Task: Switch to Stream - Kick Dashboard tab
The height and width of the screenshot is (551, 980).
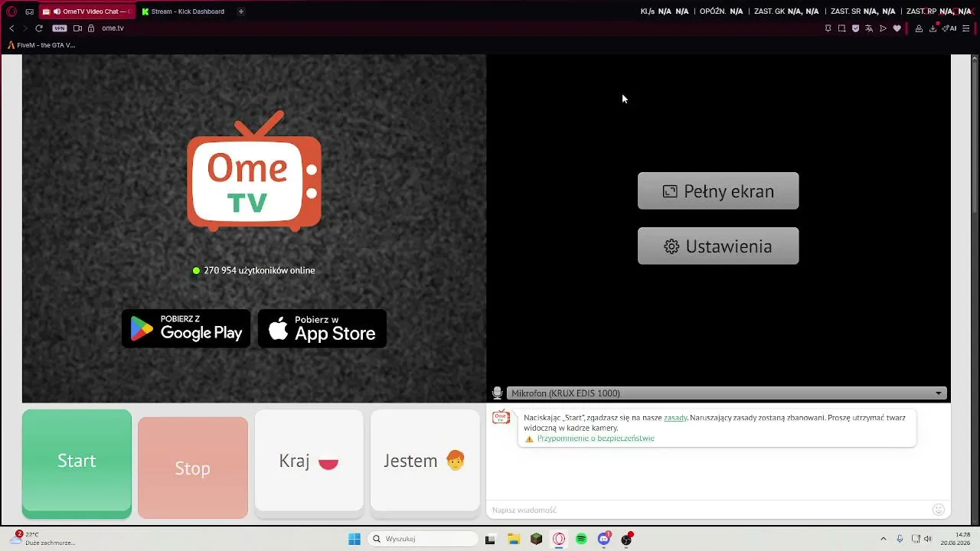Action: point(184,11)
